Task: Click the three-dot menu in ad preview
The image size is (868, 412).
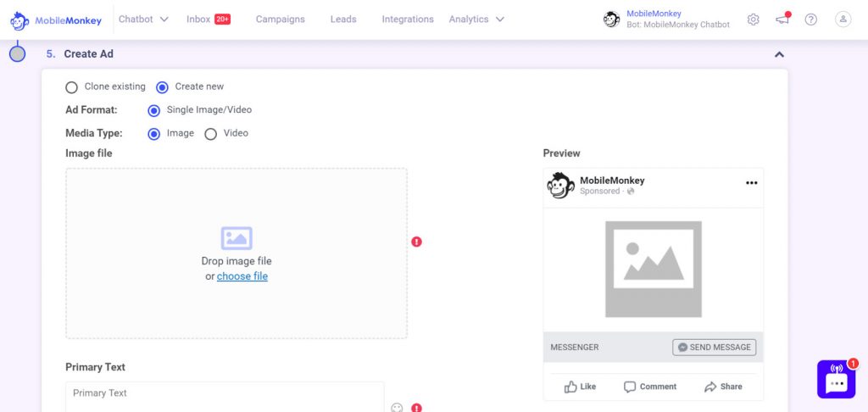Action: click(751, 183)
